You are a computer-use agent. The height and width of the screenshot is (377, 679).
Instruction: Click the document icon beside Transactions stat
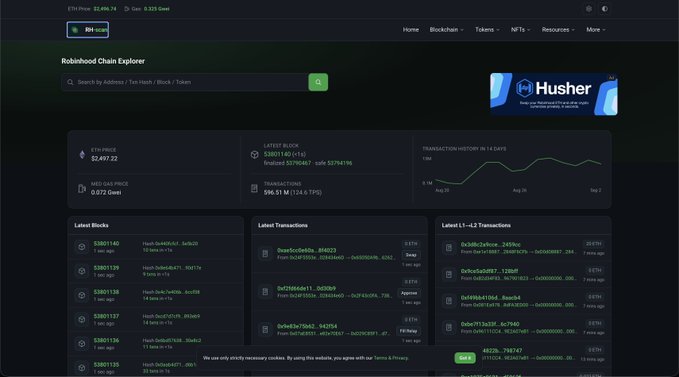[x=254, y=188]
